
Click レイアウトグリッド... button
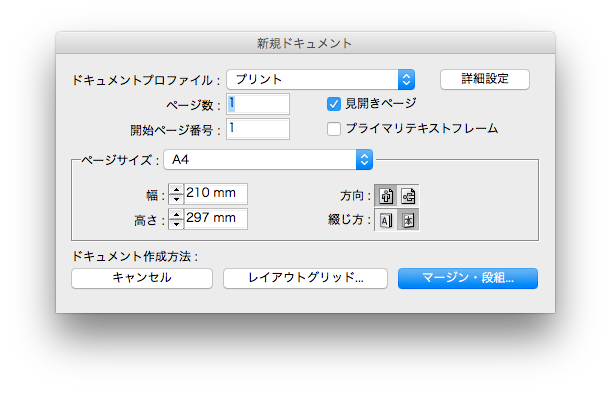pos(306,278)
